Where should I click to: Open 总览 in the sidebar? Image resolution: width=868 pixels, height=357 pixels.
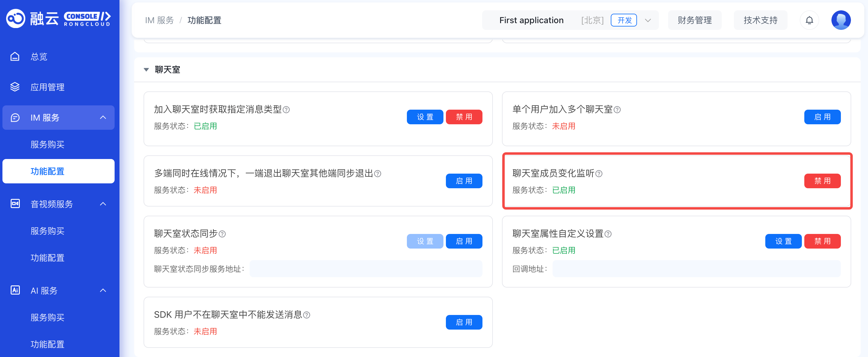tap(39, 57)
